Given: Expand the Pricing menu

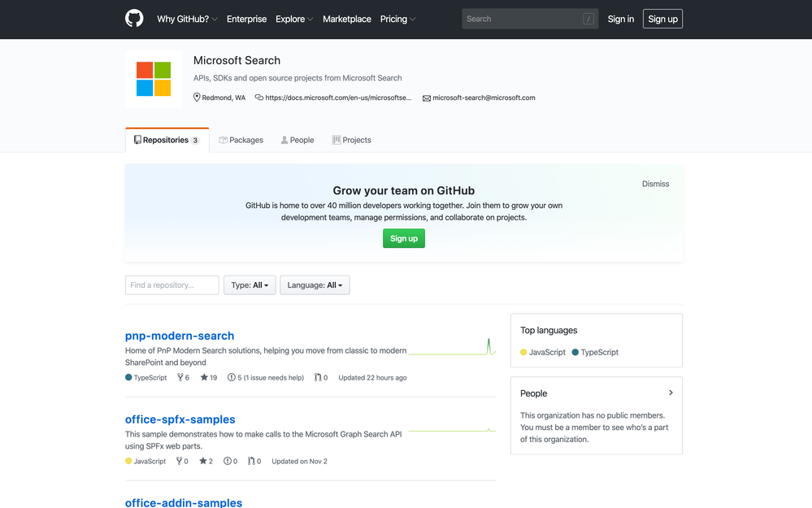Looking at the screenshot, I should click(x=397, y=20).
